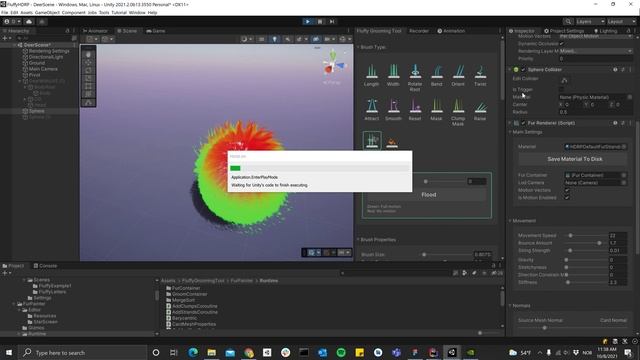
Task: Select the Raise brush type
Action: pos(480,109)
